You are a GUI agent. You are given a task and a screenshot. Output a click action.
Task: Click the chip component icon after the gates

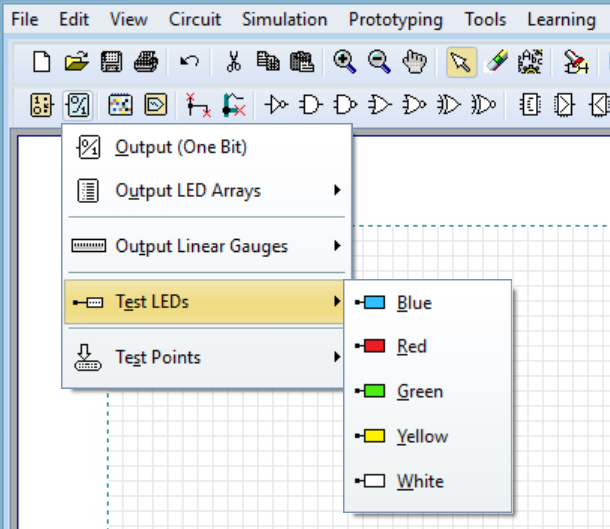click(530, 105)
